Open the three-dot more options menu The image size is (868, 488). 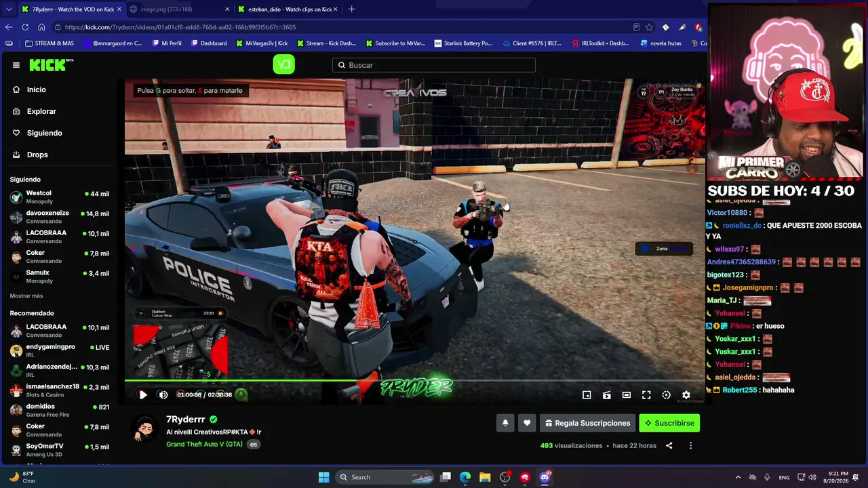point(690,445)
